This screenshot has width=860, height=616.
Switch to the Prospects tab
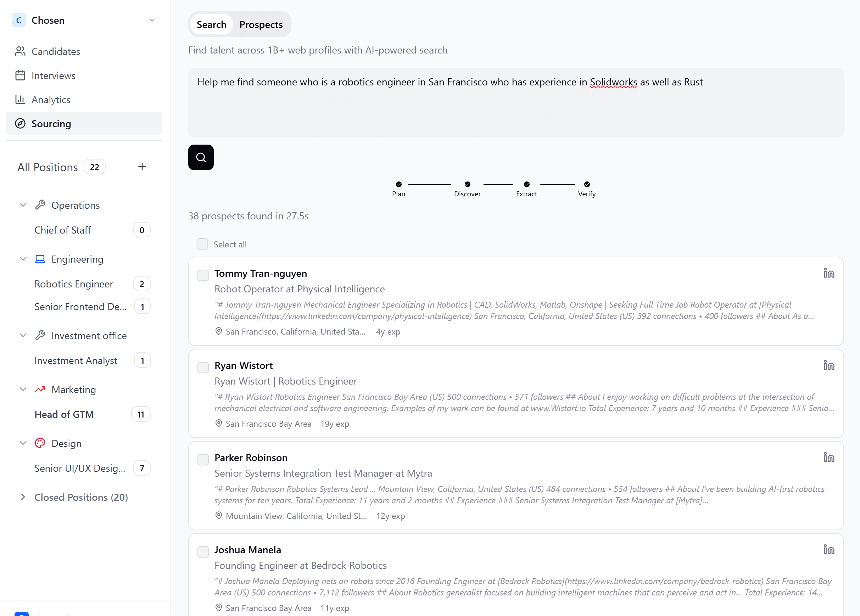[x=261, y=25]
